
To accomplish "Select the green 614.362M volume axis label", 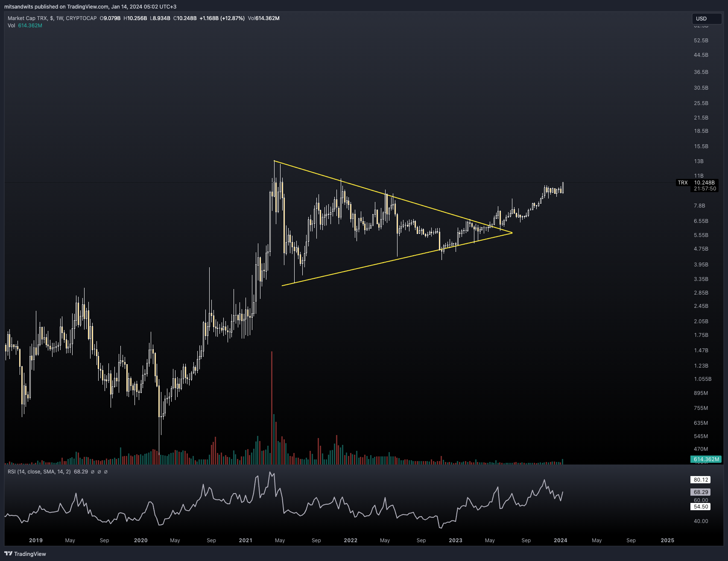I will pos(706,459).
